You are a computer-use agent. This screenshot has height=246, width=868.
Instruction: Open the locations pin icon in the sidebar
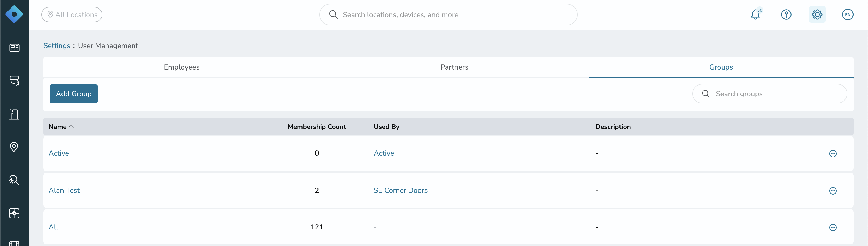coord(14,147)
